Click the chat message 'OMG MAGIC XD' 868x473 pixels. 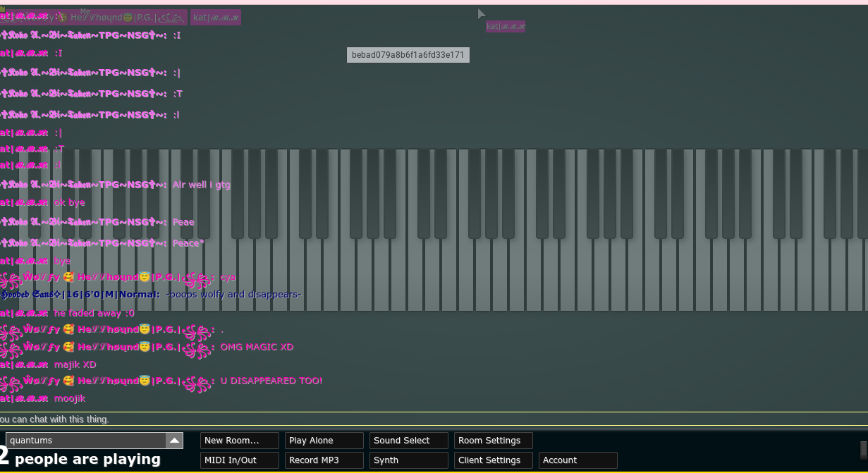[x=257, y=347]
